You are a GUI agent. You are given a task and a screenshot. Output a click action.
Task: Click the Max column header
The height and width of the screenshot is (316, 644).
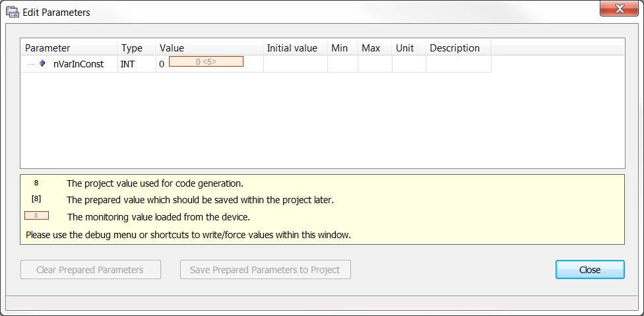click(x=375, y=48)
